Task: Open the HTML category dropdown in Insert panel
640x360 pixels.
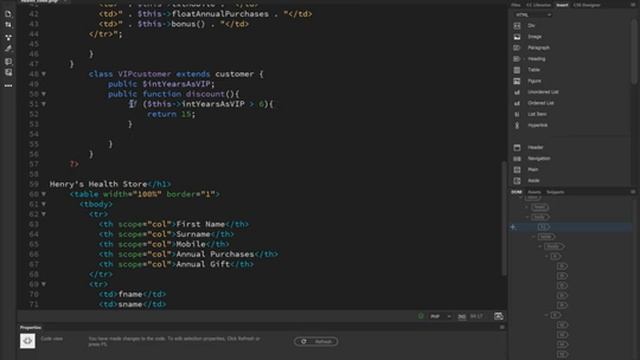Action: (x=533, y=15)
